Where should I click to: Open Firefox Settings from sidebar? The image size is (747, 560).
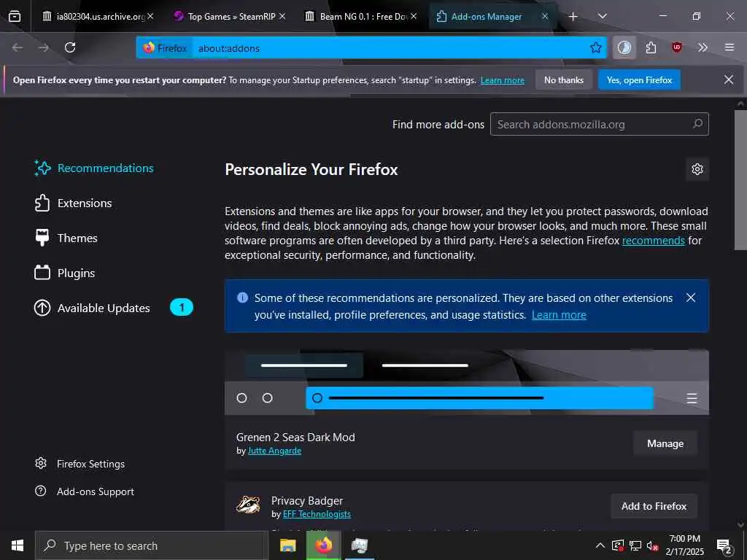tap(80, 464)
